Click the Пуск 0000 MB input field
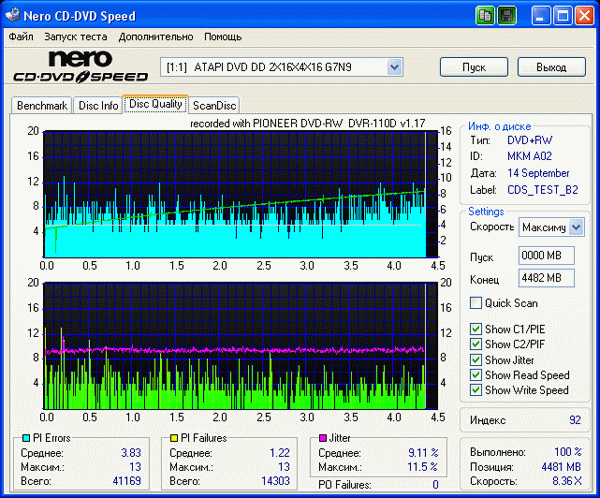 point(546,255)
